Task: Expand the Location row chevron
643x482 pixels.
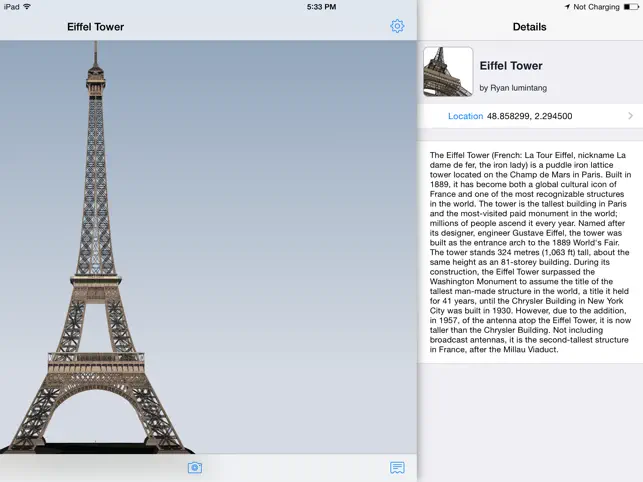Action: coord(630,116)
